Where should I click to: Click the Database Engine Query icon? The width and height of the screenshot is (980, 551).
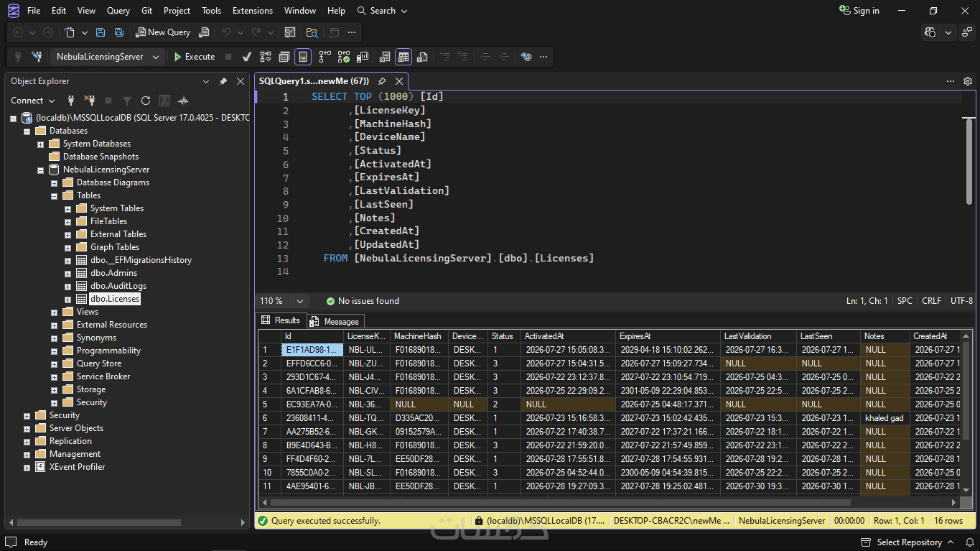pos(204,32)
